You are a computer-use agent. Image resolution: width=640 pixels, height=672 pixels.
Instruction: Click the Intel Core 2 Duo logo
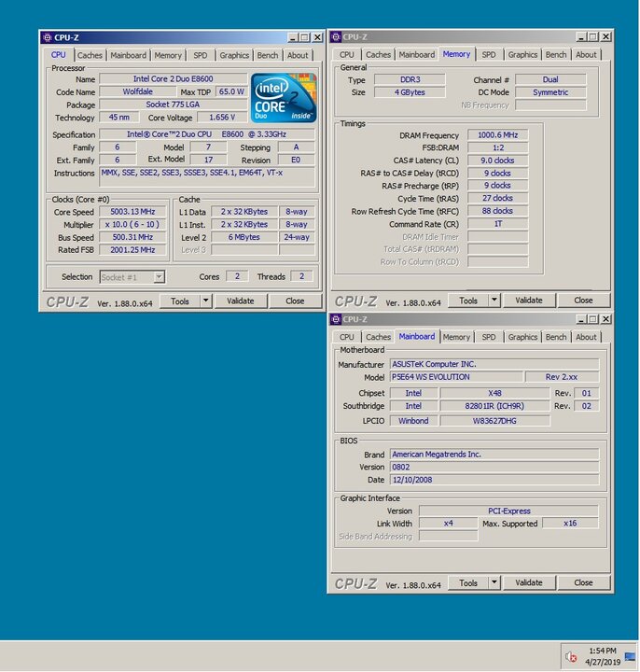coord(284,98)
